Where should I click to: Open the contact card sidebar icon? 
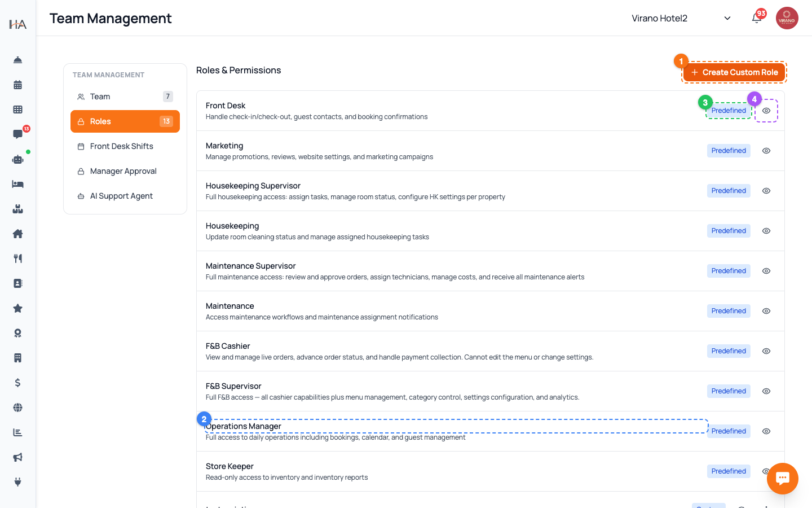point(17,283)
